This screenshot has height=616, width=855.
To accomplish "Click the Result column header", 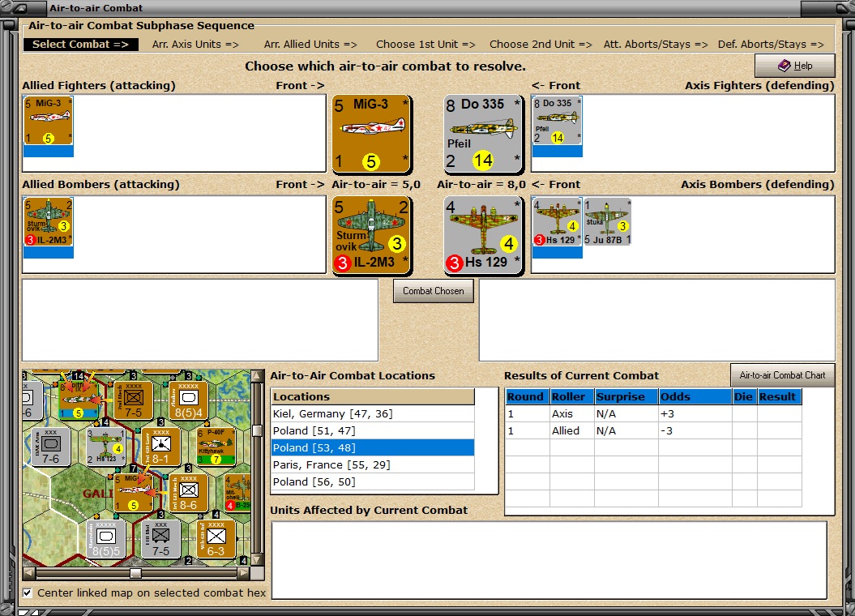I will [x=779, y=397].
